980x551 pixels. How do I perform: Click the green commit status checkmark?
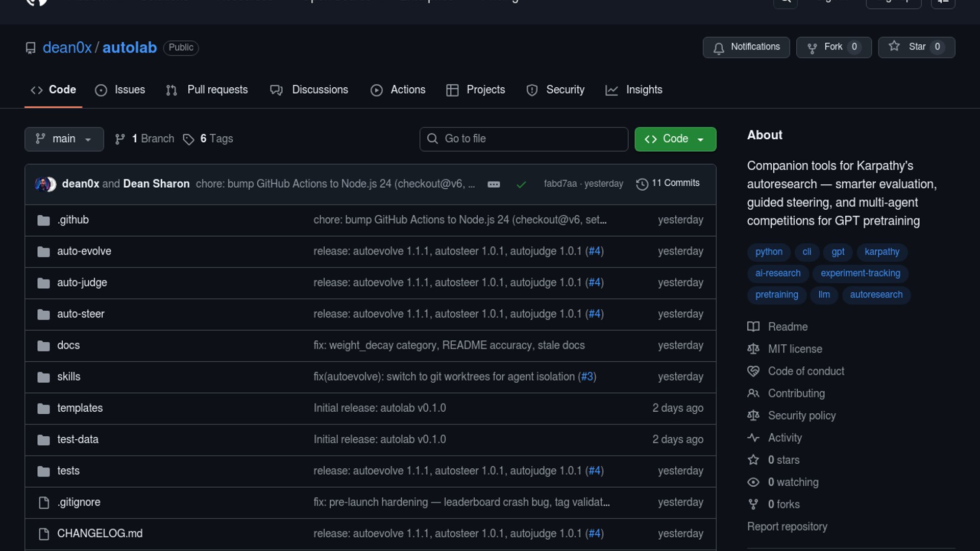coord(521,184)
